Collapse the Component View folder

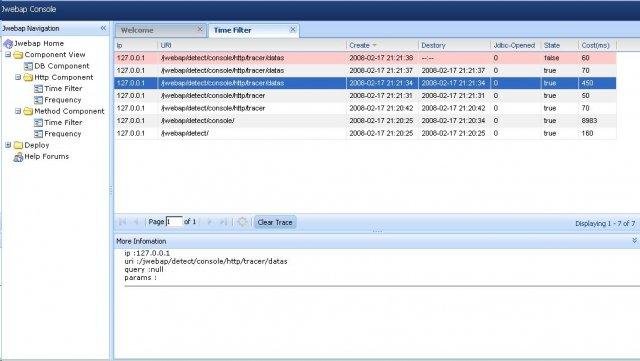click(x=8, y=54)
